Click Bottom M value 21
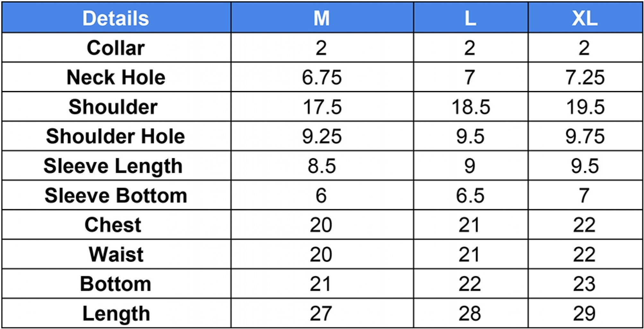Viewport: 644px width, 329px height. coord(321,284)
